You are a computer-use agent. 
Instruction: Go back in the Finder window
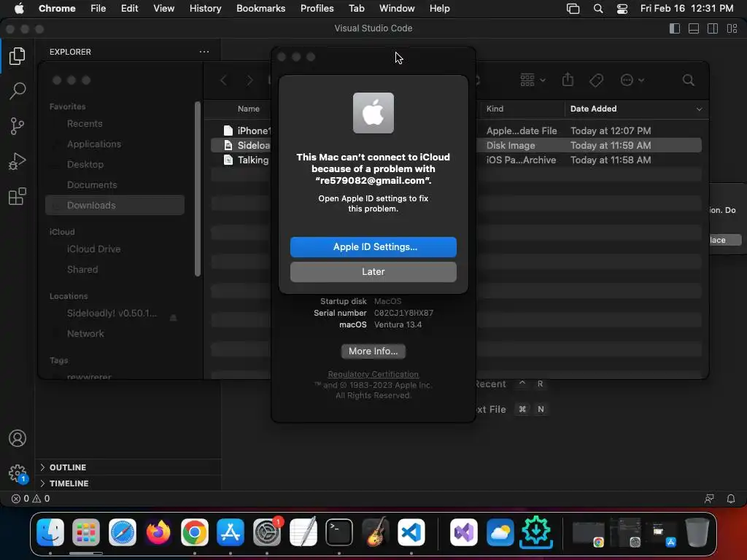(x=223, y=80)
